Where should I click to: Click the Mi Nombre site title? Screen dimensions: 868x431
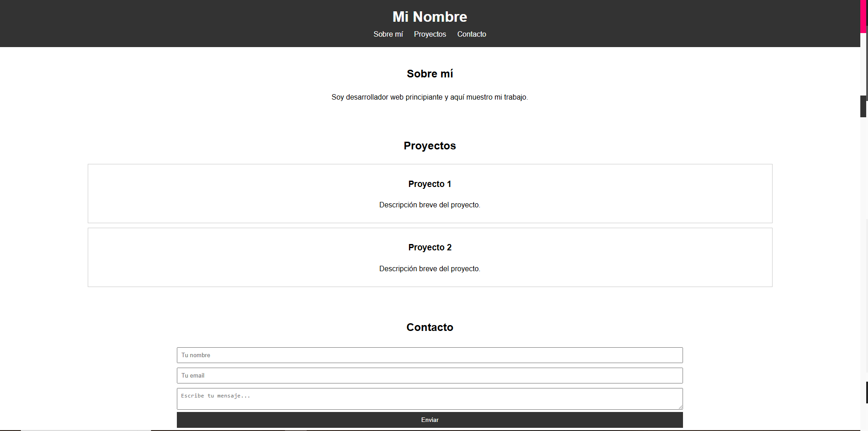coord(429,17)
